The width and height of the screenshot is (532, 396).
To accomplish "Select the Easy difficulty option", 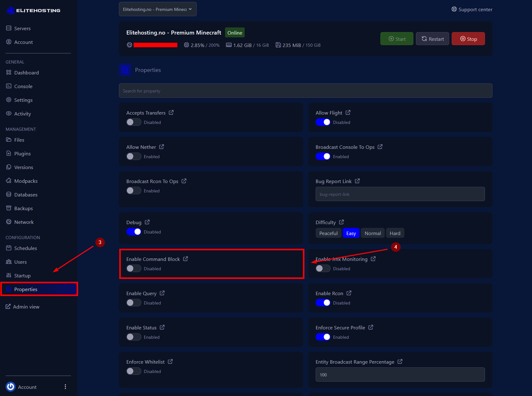I will tap(351, 233).
